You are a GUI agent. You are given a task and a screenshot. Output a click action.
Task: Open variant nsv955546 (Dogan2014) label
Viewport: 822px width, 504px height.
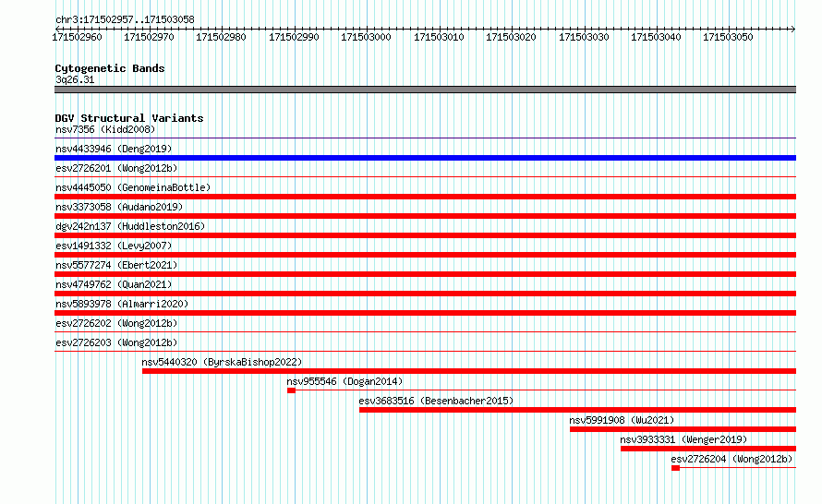[345, 381]
